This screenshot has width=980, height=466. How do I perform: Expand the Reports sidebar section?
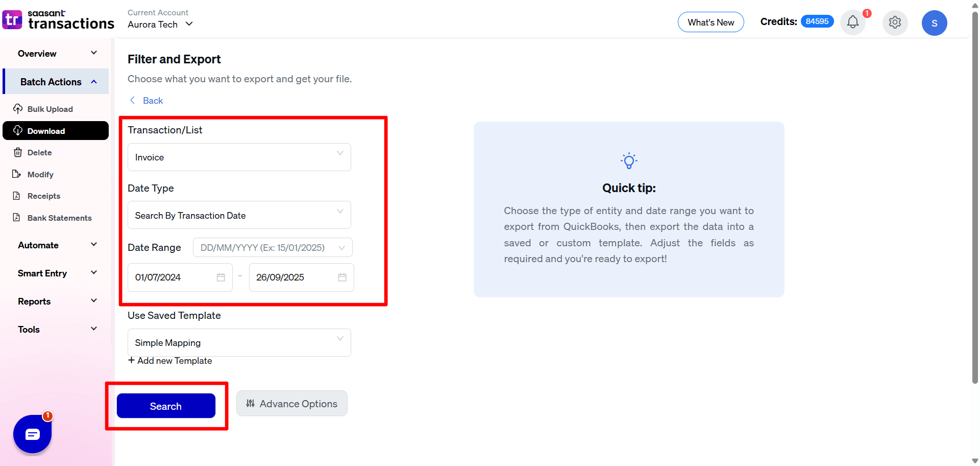point(56,301)
